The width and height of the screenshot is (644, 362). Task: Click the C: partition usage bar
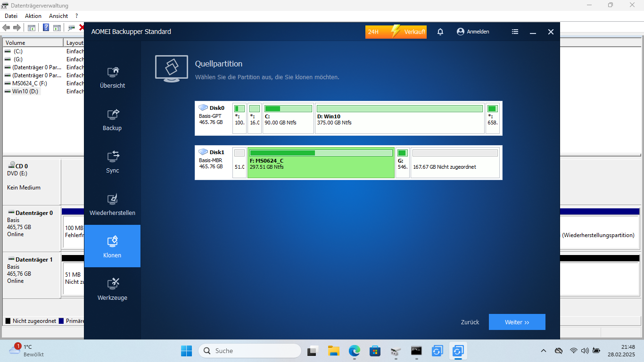click(288, 108)
